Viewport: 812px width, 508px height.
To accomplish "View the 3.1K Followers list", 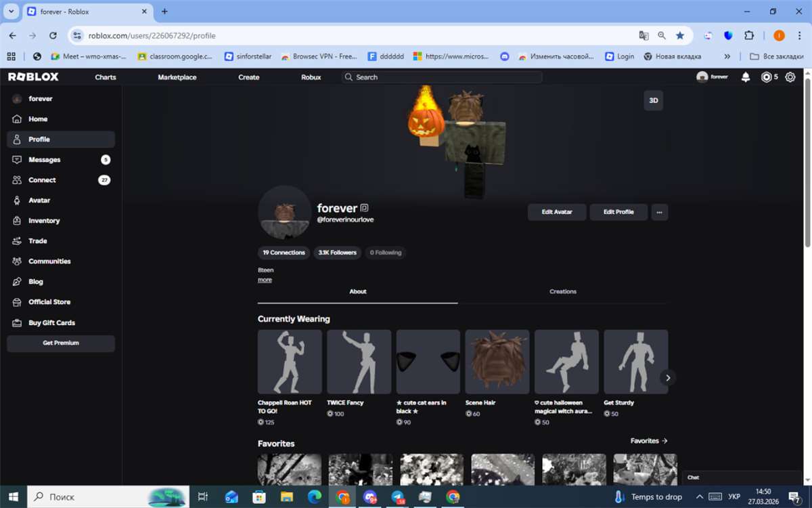I will (x=337, y=252).
